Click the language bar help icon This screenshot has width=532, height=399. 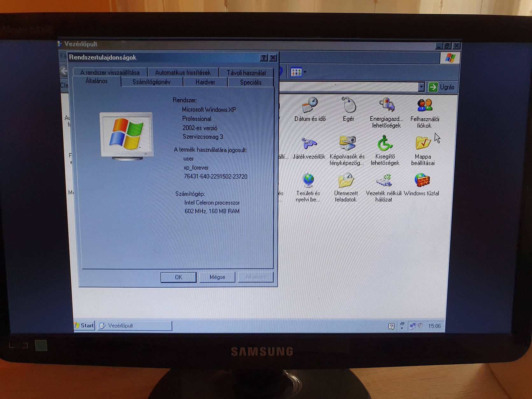tap(391, 326)
